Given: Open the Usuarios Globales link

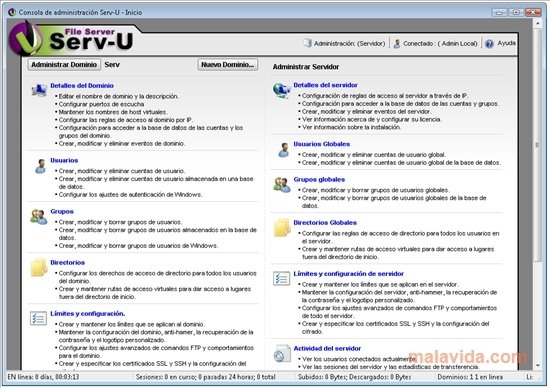Looking at the screenshot, I should point(322,144).
